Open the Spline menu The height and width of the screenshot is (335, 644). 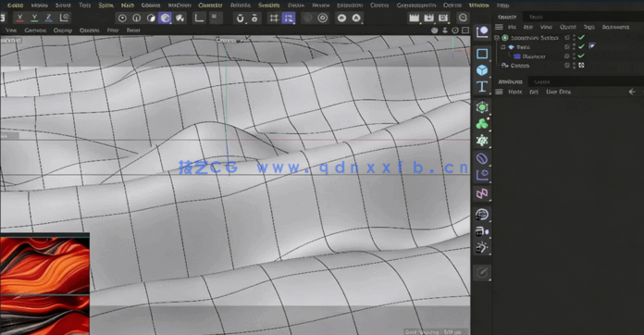106,6
